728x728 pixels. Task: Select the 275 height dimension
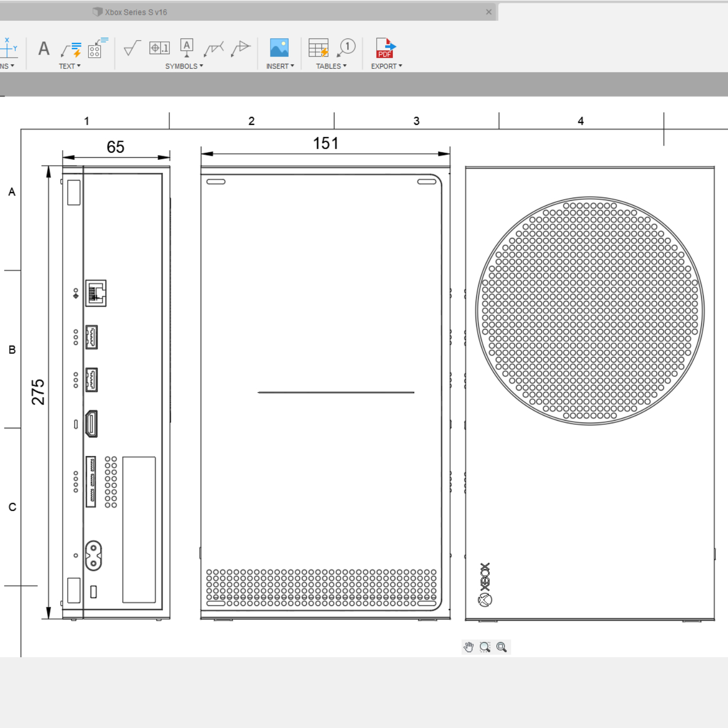(38, 392)
